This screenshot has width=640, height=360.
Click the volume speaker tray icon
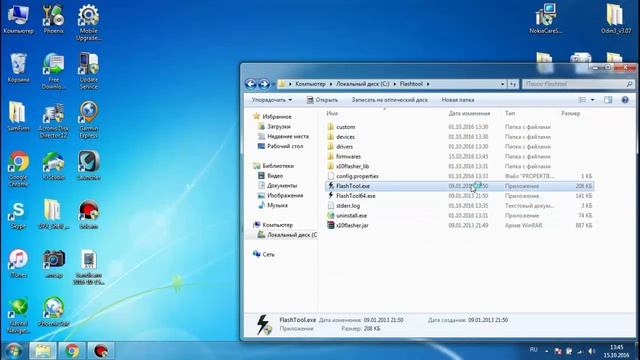591,351
